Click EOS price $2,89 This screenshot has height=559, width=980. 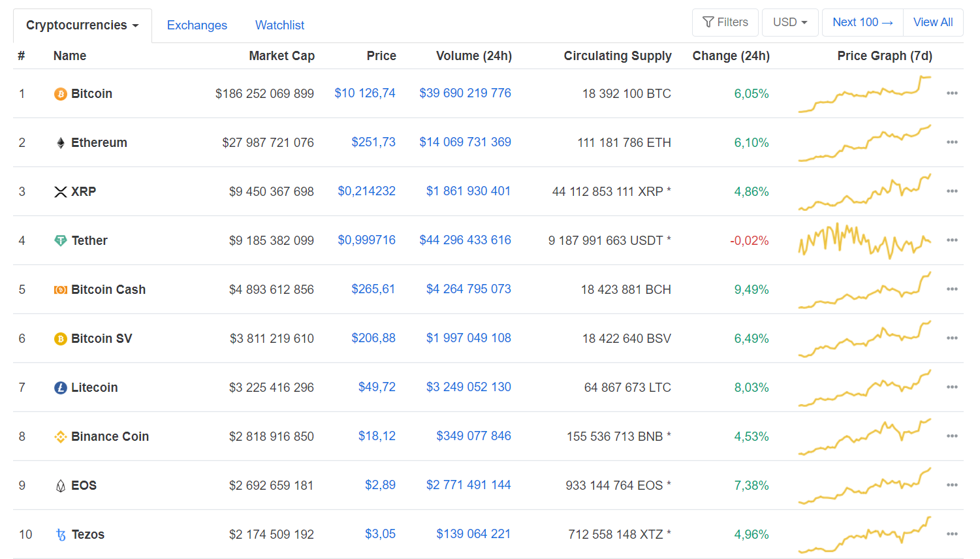pyautogui.click(x=381, y=485)
